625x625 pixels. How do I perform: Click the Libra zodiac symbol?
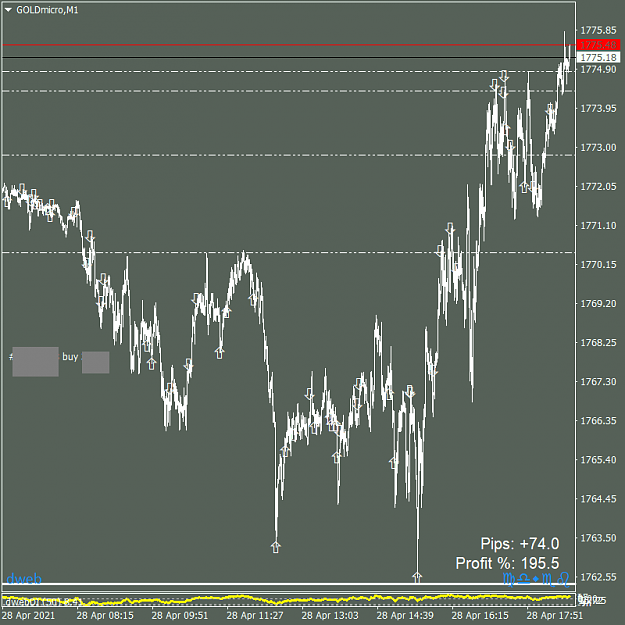pos(523,580)
